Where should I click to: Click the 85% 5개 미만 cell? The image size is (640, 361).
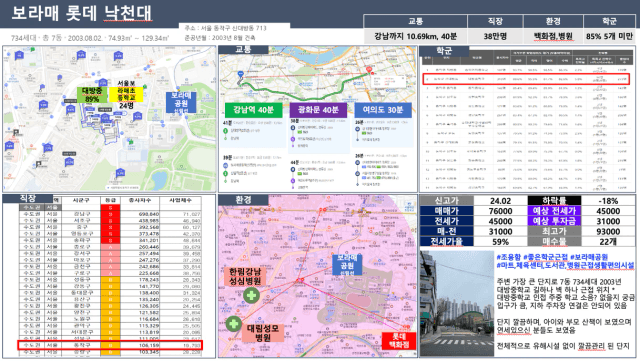click(x=609, y=36)
